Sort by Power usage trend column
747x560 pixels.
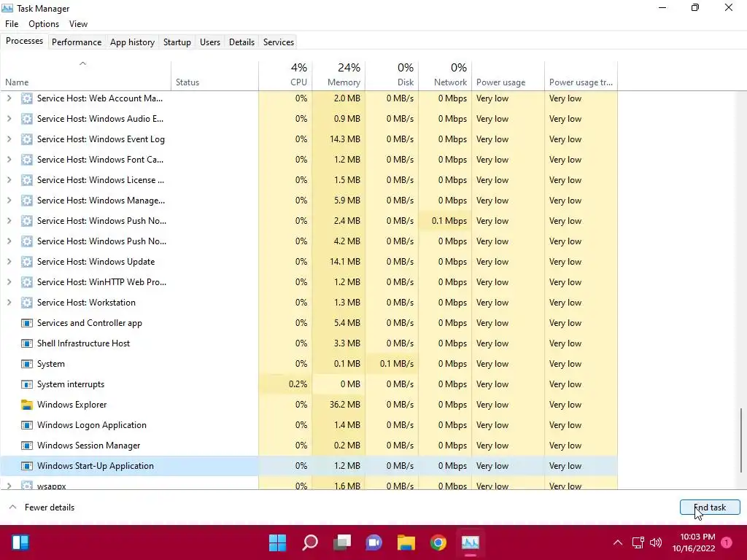point(581,76)
